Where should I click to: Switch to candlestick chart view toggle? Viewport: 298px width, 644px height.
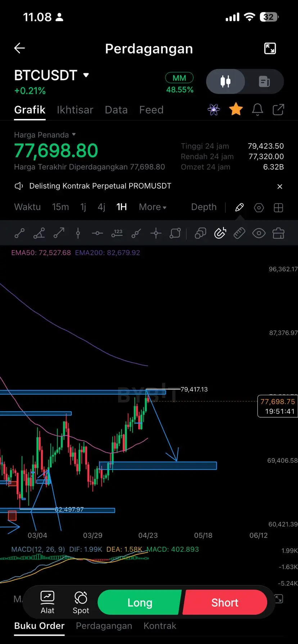coord(226,82)
